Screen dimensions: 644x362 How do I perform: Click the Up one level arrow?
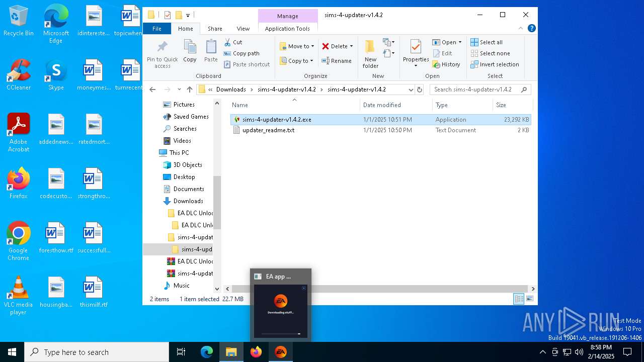click(x=190, y=89)
